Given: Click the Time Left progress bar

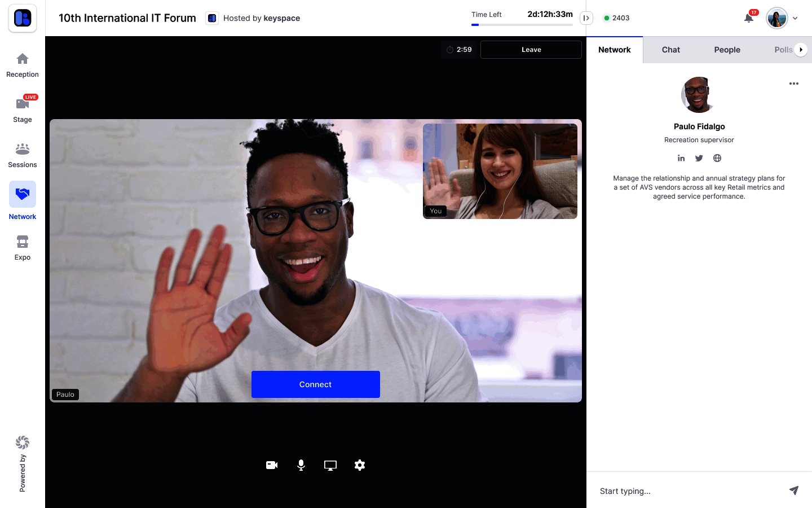Looking at the screenshot, I should coord(522,25).
